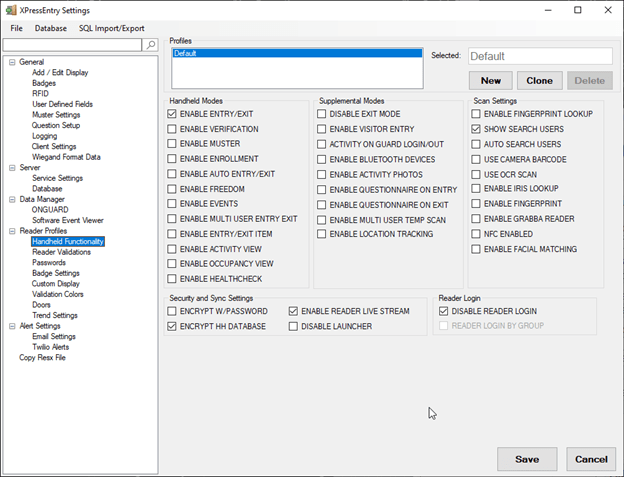Uncheck DISABLE READER LOGIN checkbox

point(444,311)
